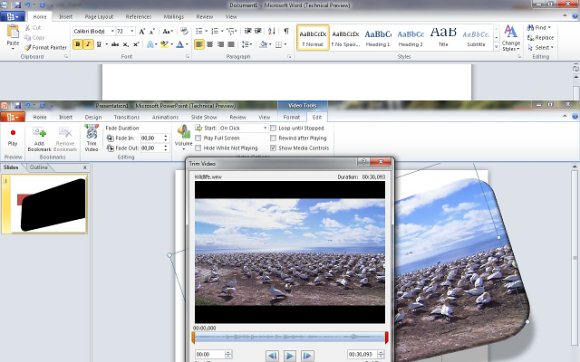Click Next Frame in Trim Video dialog
580x362 pixels.
point(307,356)
